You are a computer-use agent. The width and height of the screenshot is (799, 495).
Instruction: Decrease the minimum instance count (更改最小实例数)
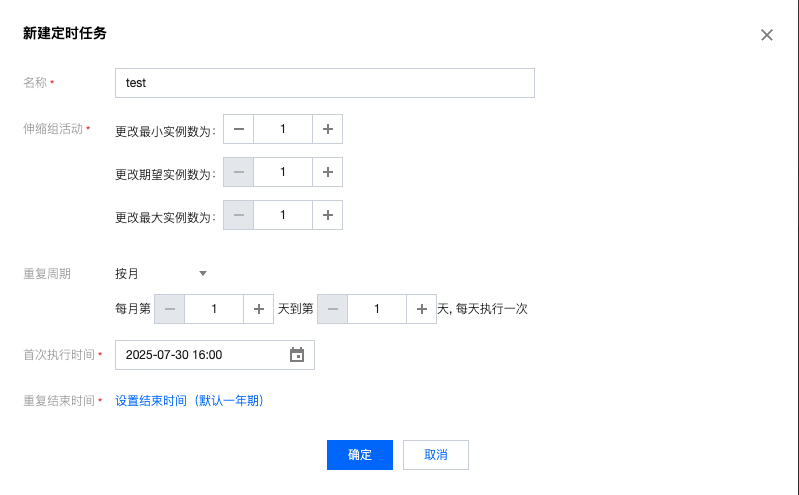click(239, 129)
